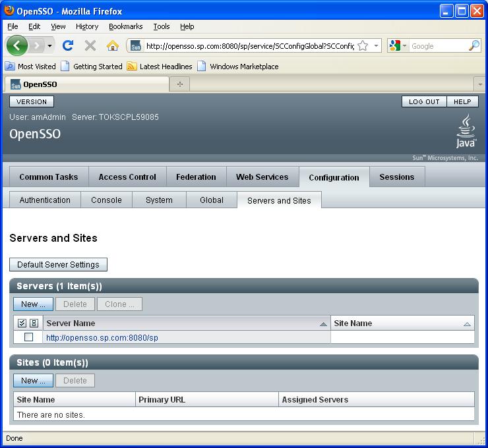Select the Servers and Sites sub-tab
This screenshot has height=448, width=488.
(279, 200)
